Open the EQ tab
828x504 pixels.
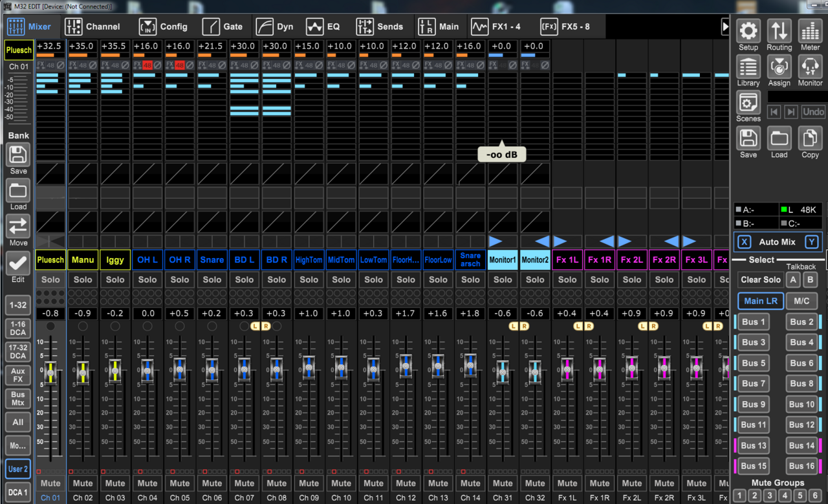[323, 27]
